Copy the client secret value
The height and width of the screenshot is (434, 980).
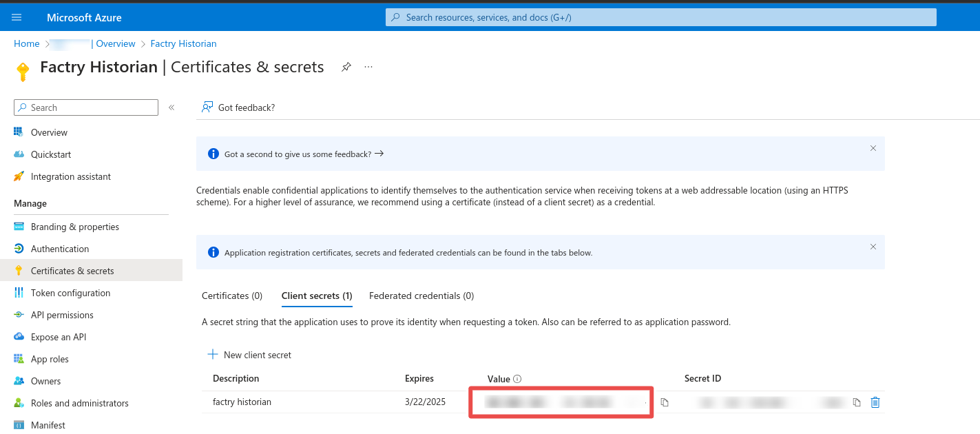(665, 402)
